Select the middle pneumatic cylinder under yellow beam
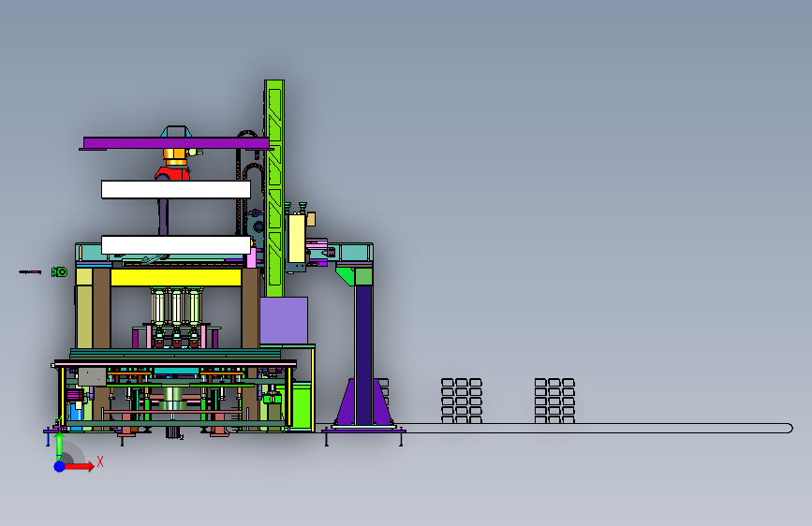This screenshot has height=526, width=812. click(x=177, y=306)
